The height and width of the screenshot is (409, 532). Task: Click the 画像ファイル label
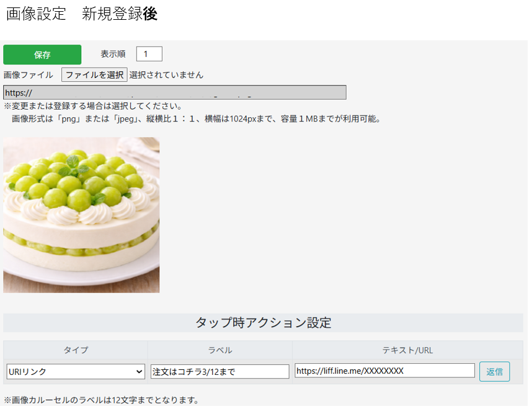click(28, 74)
